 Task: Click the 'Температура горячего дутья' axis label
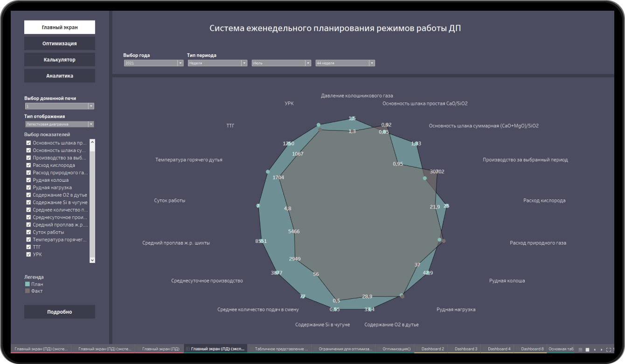tap(189, 160)
